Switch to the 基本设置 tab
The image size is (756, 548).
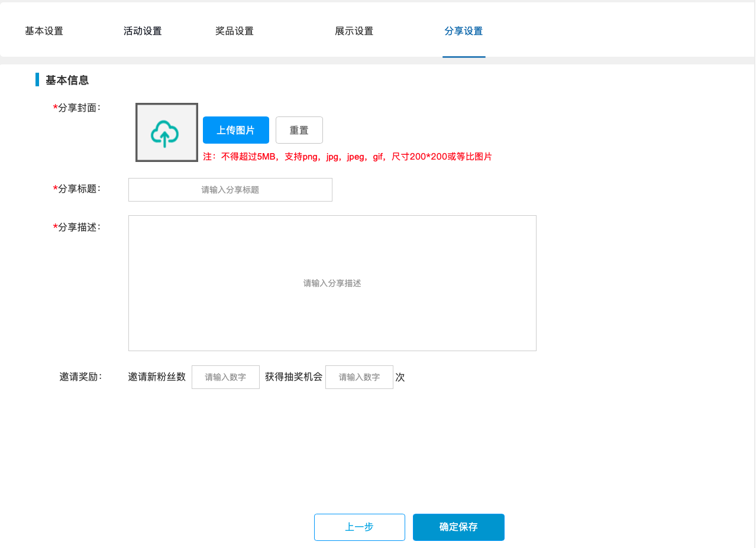pyautogui.click(x=44, y=31)
